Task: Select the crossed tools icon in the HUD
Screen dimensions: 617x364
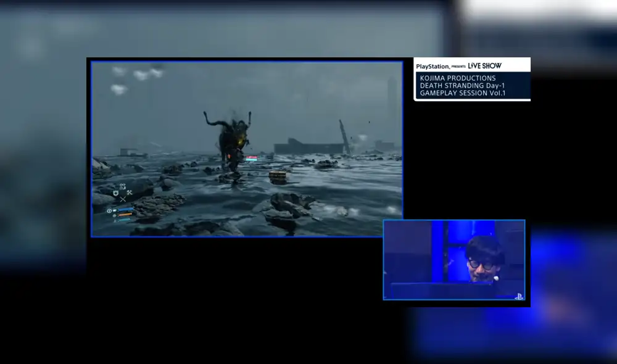Action: point(130,192)
